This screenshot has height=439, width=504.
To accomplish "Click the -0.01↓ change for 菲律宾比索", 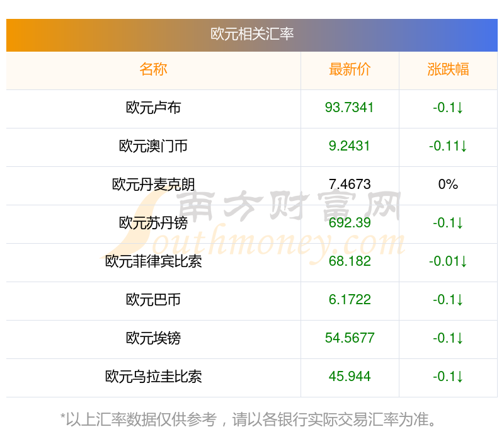I will (448, 261).
